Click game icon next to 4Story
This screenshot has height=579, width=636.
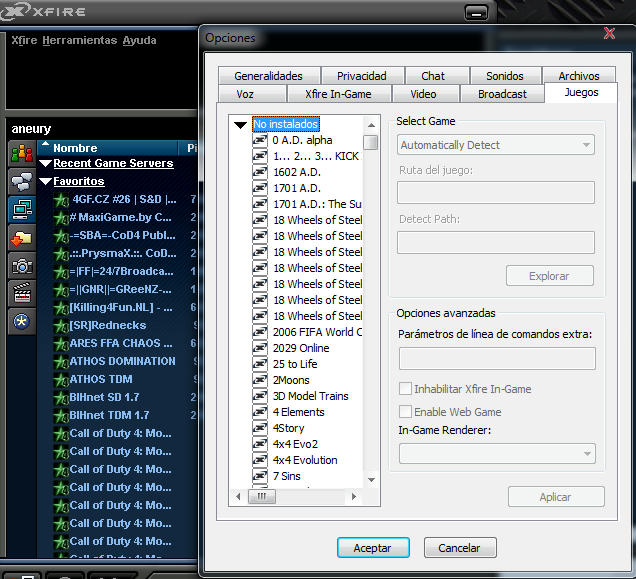(260, 428)
